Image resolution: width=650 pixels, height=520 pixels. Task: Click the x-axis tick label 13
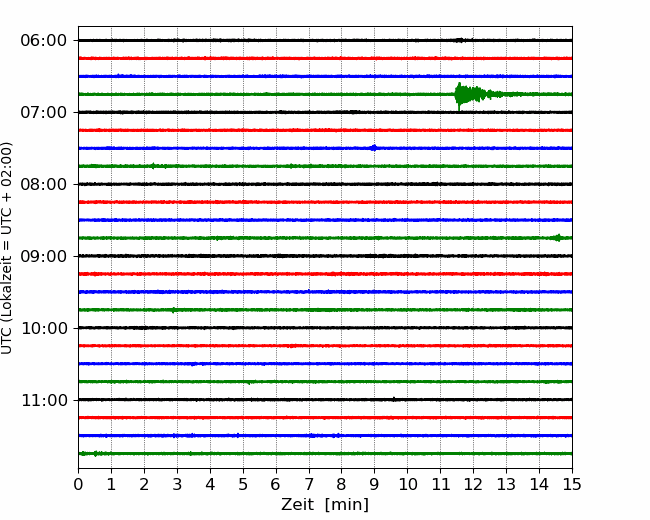pos(506,484)
